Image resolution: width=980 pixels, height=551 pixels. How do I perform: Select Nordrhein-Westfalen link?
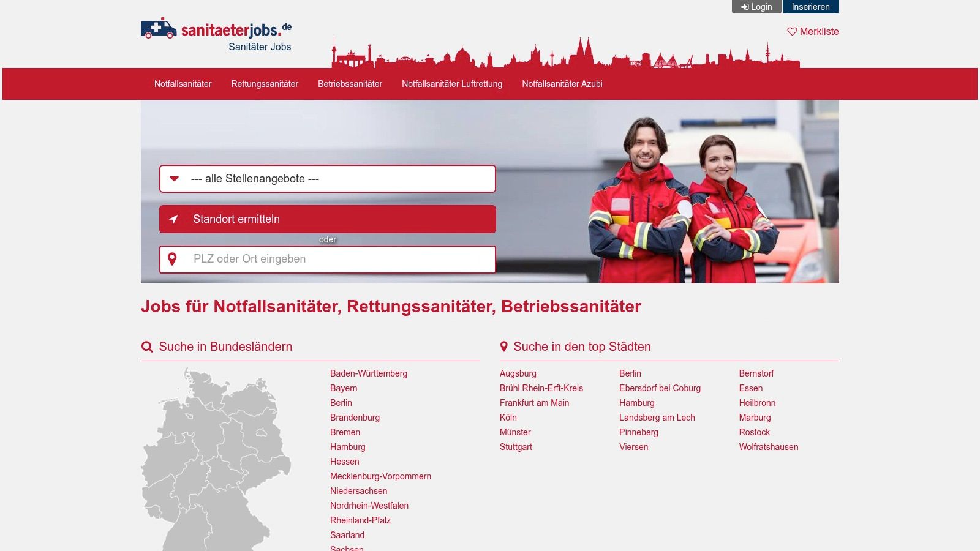(369, 506)
